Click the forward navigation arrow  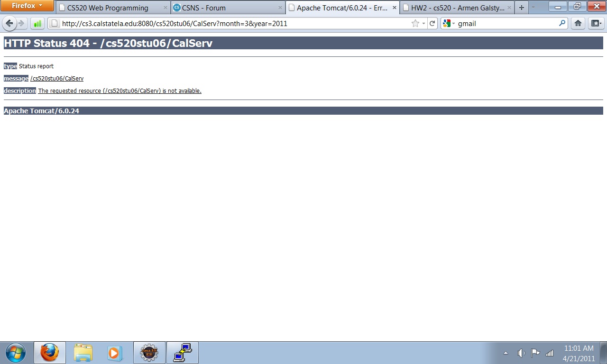21,23
